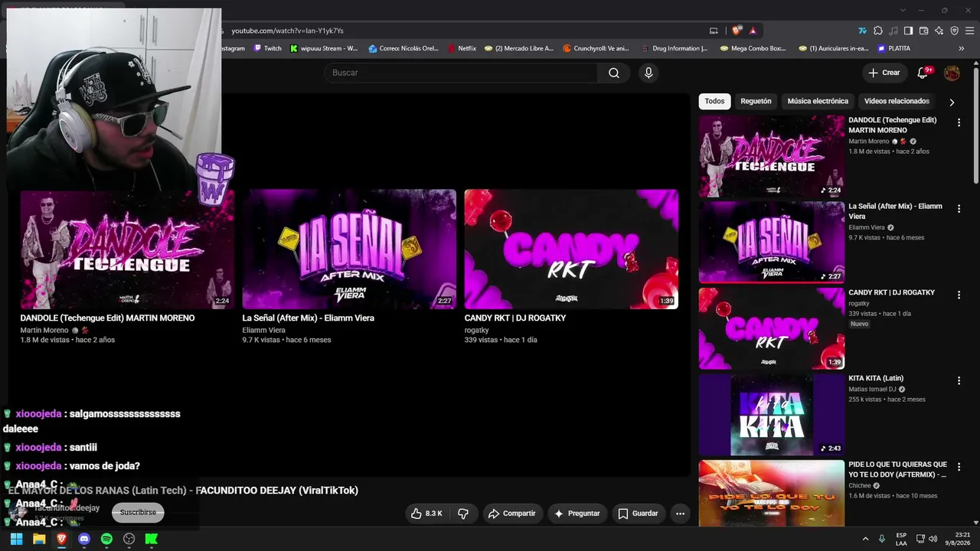The height and width of the screenshot is (551, 980).
Task: Click the YouTube search magnifier button
Action: click(614, 73)
